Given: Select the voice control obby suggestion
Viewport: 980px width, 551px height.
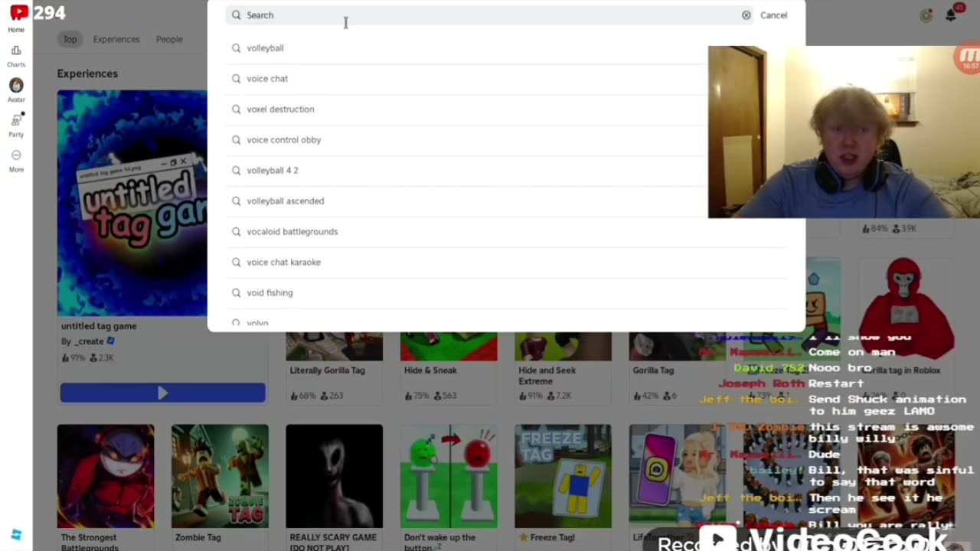Looking at the screenshot, I should point(506,140).
